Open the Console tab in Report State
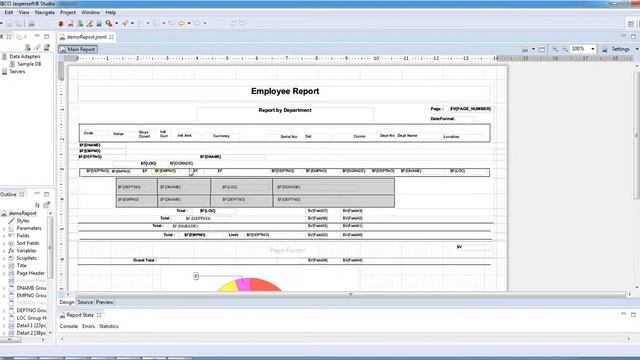Screen dimensions: 640x360 coord(69,327)
